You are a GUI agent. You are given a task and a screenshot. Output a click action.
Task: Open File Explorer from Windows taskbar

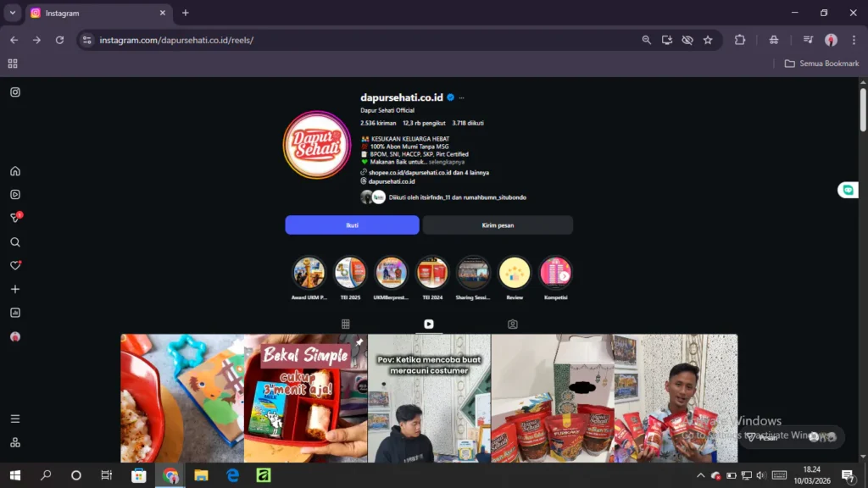pyautogui.click(x=202, y=475)
